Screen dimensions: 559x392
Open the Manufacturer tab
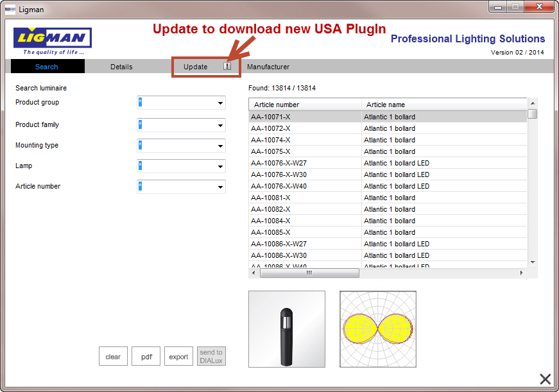[268, 67]
